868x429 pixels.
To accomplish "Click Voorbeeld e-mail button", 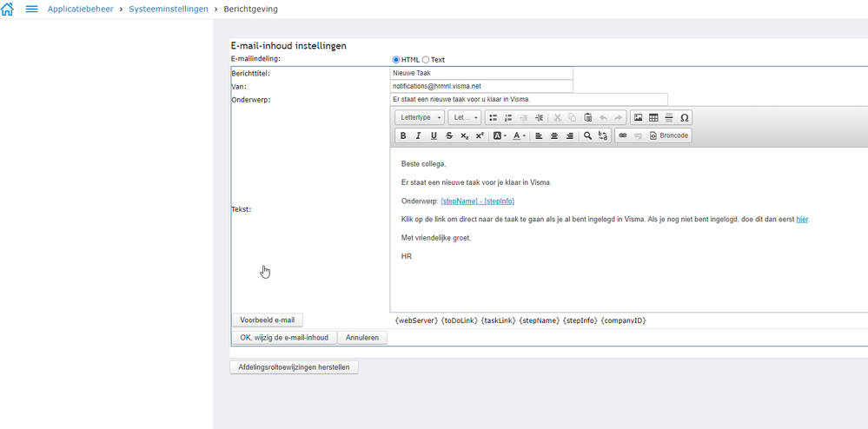I will point(268,320).
